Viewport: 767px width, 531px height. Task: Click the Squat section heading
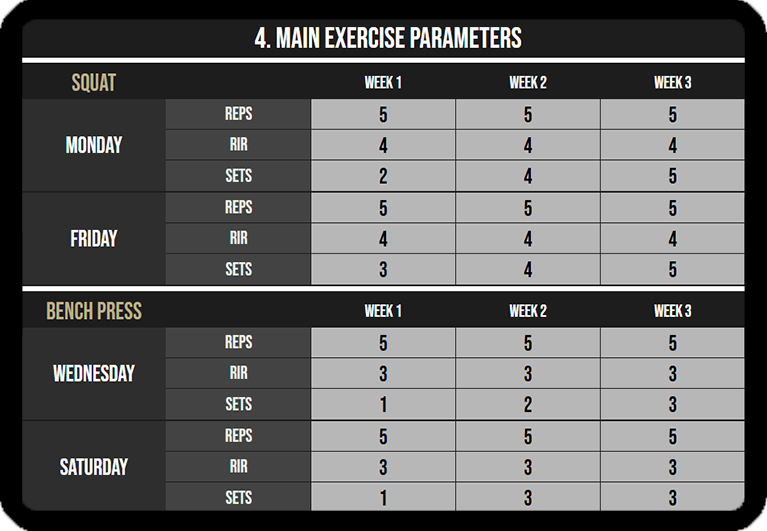tap(94, 82)
